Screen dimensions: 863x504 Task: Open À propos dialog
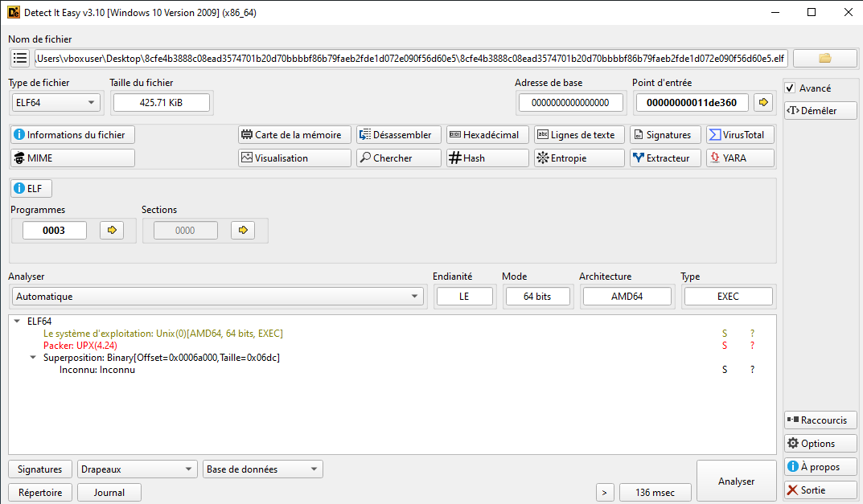pos(820,466)
